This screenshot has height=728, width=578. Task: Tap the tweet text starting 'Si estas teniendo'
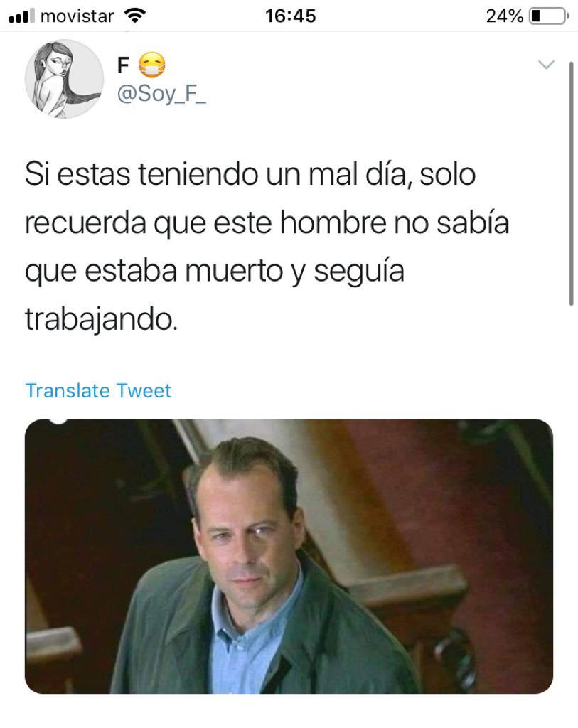coord(267,247)
